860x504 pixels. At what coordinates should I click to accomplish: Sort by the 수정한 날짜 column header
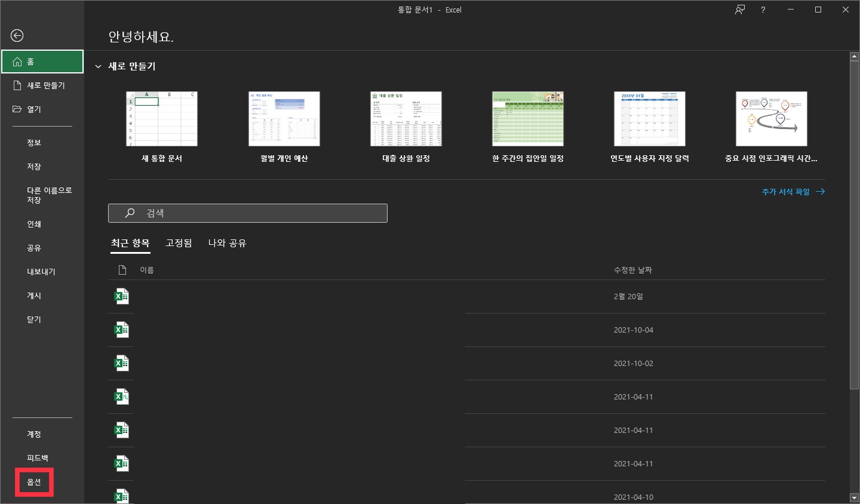[633, 270]
